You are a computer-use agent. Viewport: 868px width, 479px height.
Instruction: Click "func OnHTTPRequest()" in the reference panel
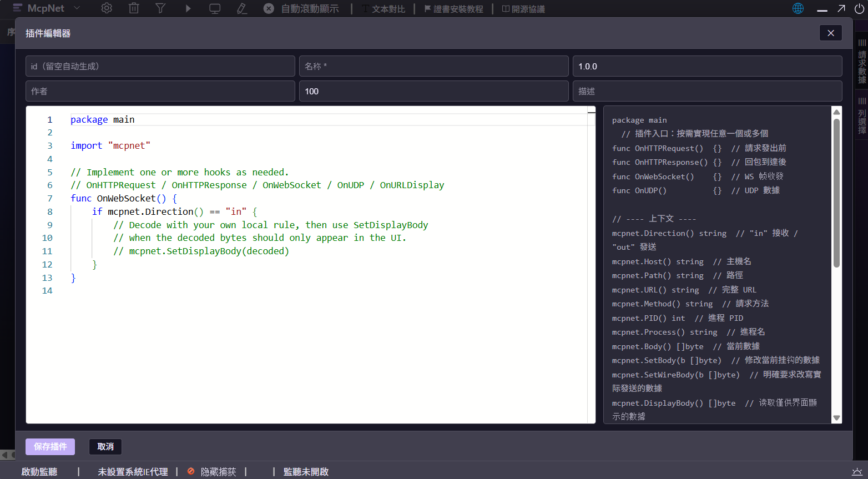pyautogui.click(x=658, y=148)
